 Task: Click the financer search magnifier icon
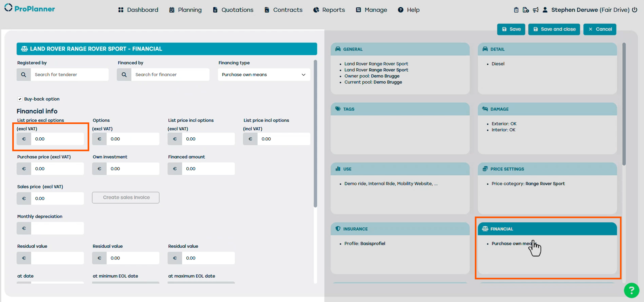click(124, 75)
